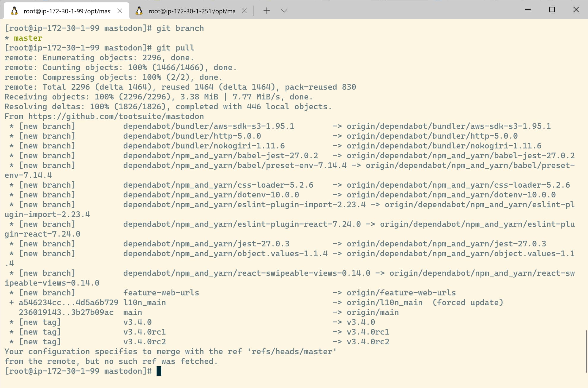Close the ip-172-30-1-251 tab
The image size is (588, 388).
244,11
